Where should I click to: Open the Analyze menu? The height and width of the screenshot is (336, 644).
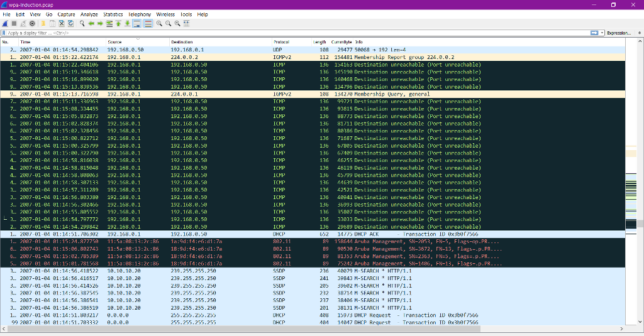89,14
